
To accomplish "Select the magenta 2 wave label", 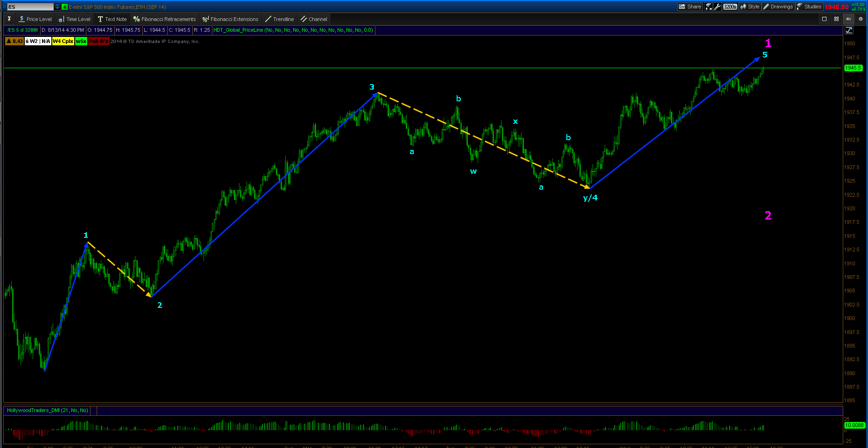I will (768, 215).
